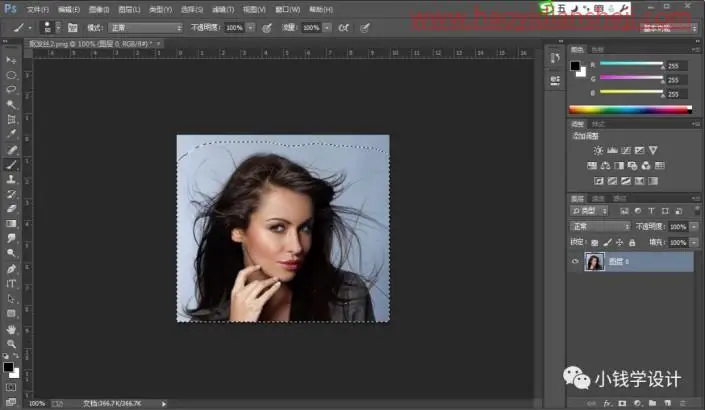Select the Clone Stamp tool

click(x=11, y=179)
